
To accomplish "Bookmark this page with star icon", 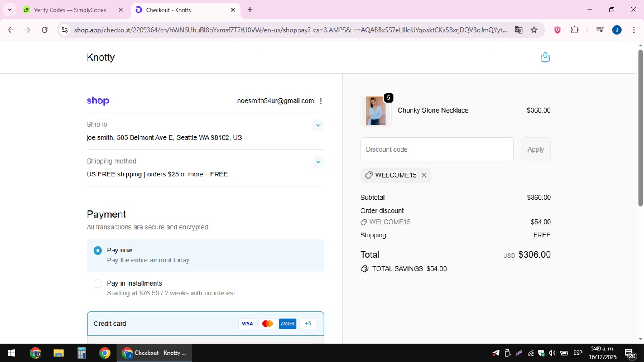I will pos(534,30).
